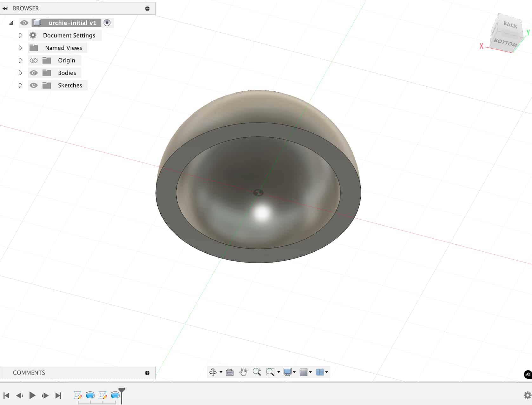
Task: Open Grid and Snaps settings icon
Action: (x=304, y=372)
